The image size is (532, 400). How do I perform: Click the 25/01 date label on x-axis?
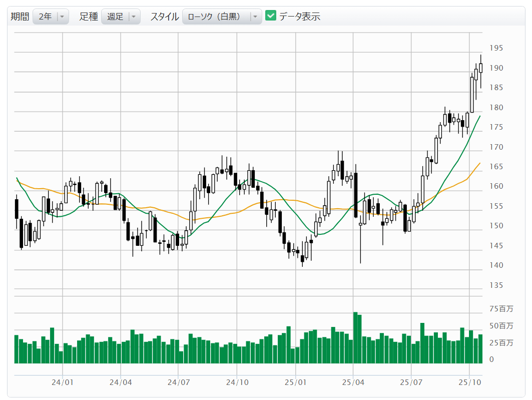pyautogui.click(x=295, y=382)
